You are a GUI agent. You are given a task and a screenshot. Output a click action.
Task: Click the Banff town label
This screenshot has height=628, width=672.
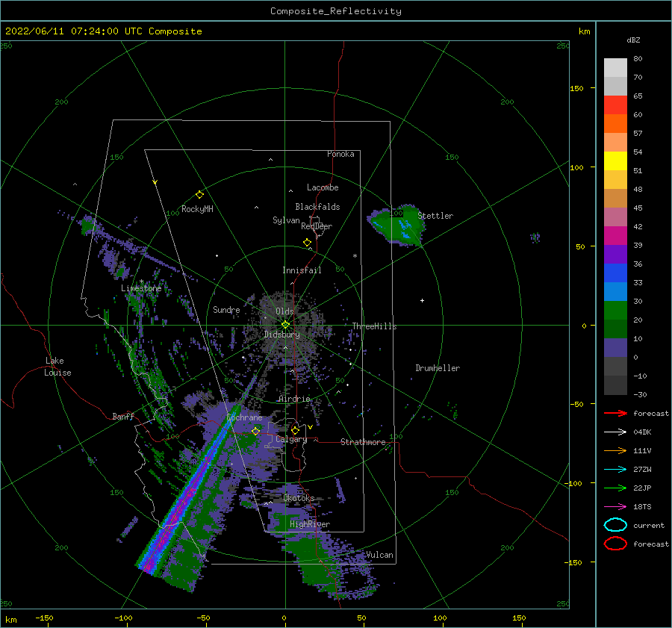tap(123, 416)
